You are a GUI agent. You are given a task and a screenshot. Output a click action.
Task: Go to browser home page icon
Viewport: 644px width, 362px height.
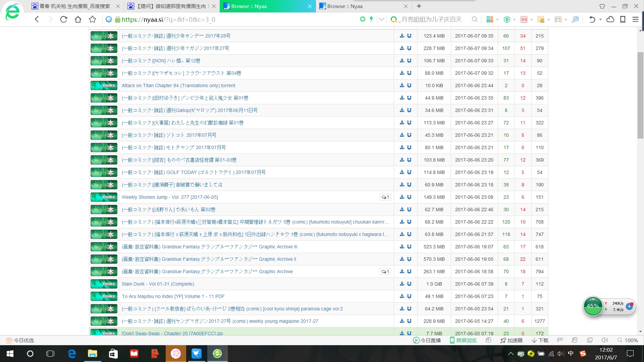[78, 19]
